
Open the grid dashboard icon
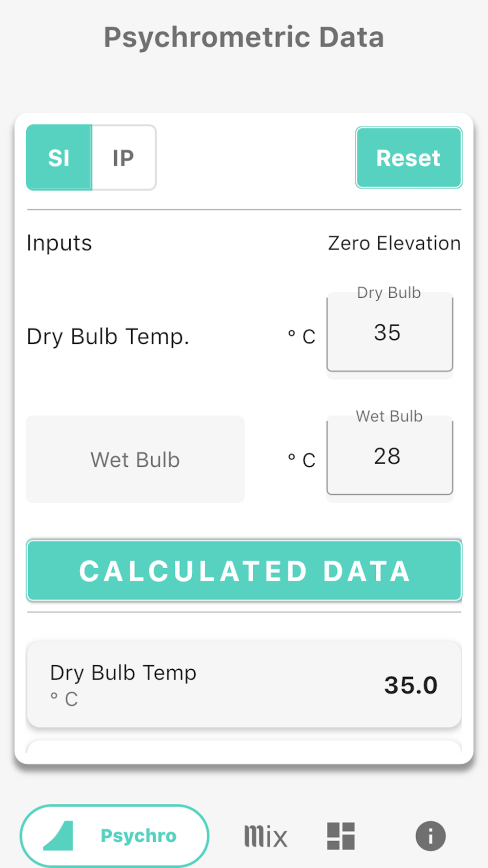[341, 836]
